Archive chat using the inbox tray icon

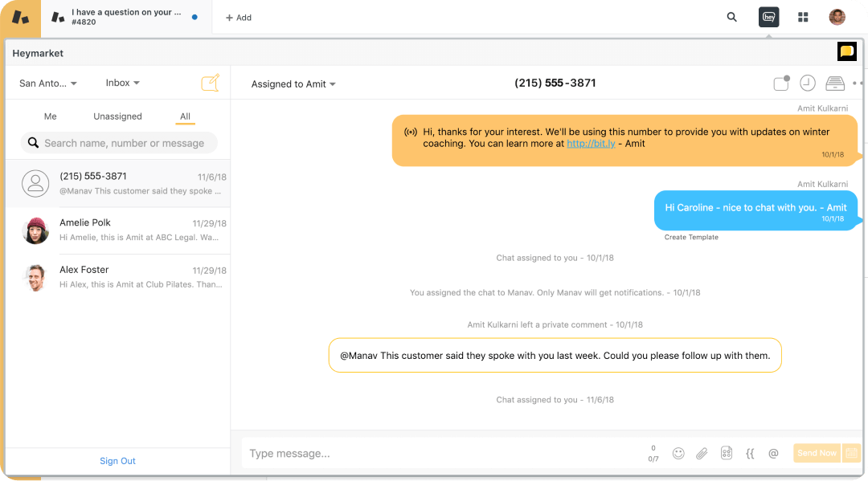[x=835, y=84]
